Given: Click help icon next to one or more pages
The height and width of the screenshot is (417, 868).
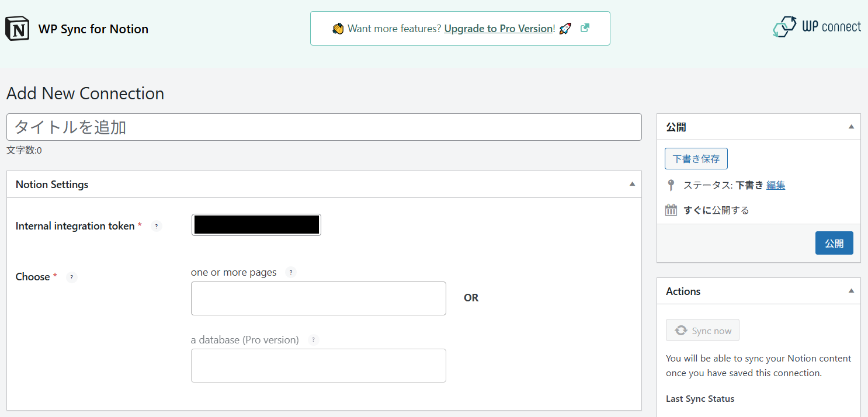Looking at the screenshot, I should tap(291, 273).
